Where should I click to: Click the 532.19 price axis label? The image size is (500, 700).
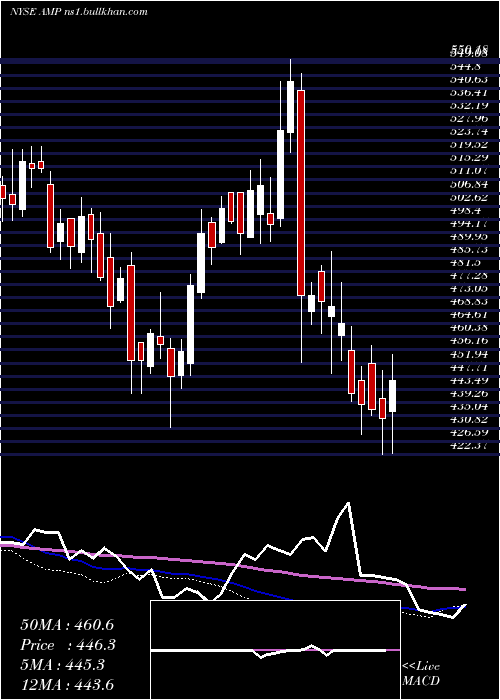coord(469,106)
